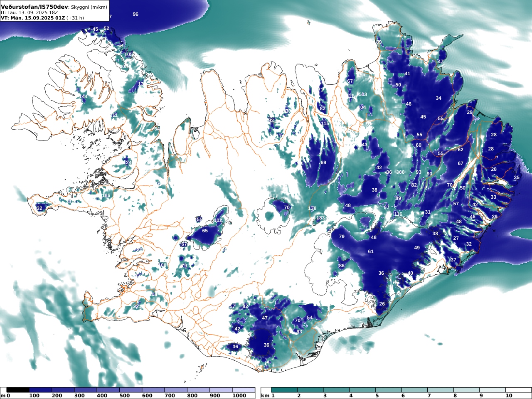Pick the km swatch between 5 and 6
The image size is (532, 399).
pos(388,390)
